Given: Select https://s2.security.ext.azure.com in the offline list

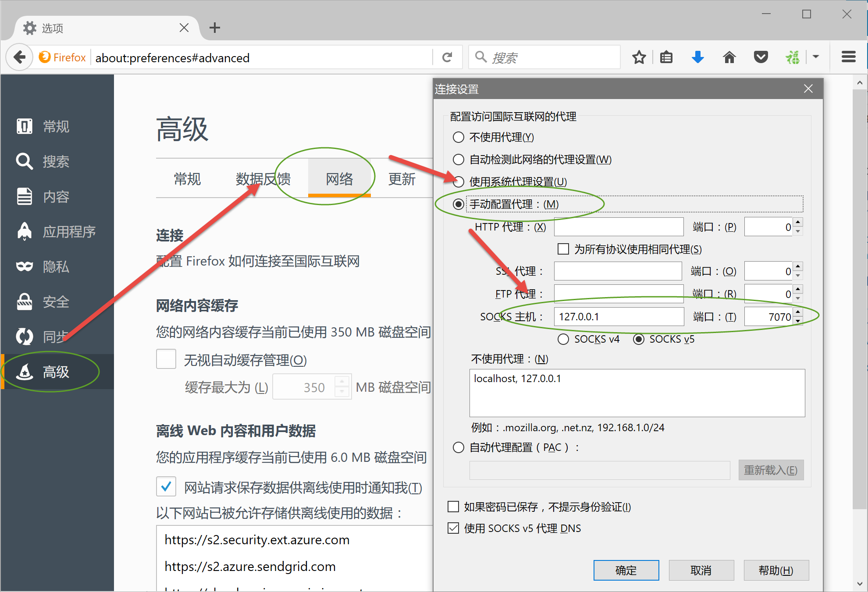Looking at the screenshot, I should click(257, 540).
